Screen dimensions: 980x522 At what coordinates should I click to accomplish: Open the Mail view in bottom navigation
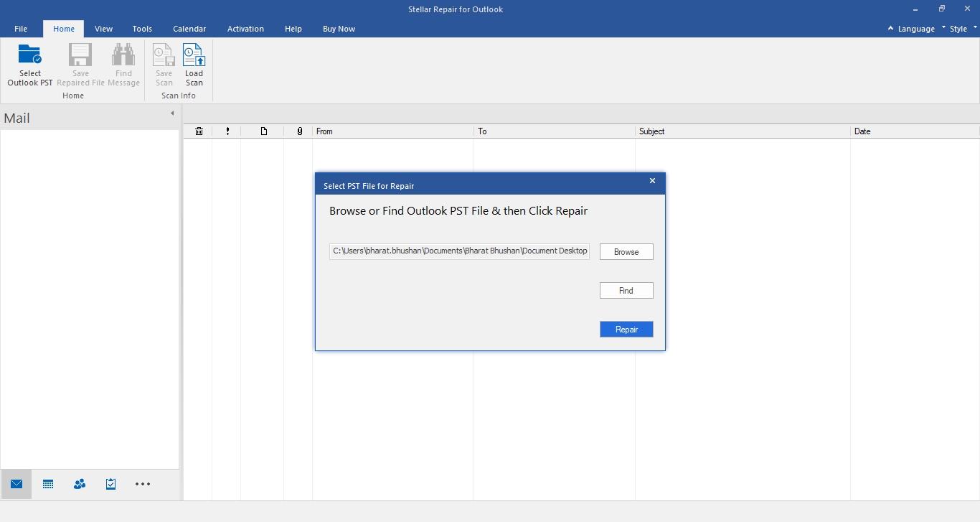(x=17, y=484)
